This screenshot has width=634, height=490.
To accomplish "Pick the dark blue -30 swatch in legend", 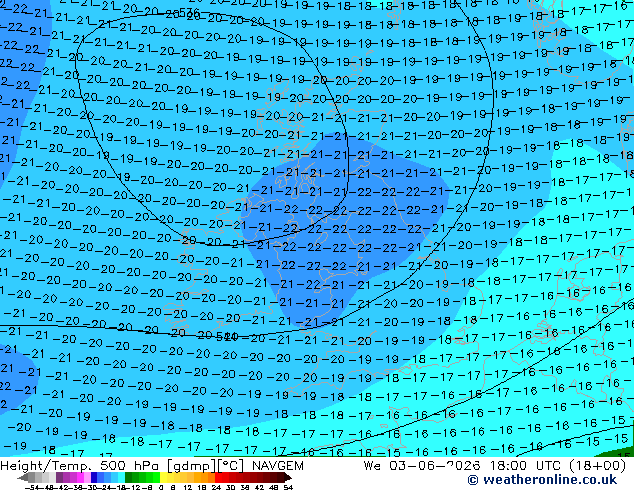I will pyautogui.click(x=94, y=478).
